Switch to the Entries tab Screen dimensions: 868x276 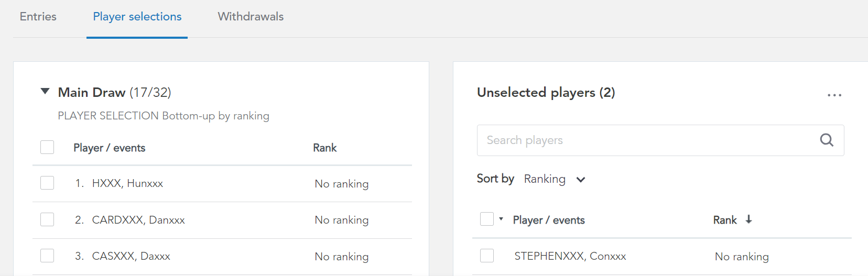tap(38, 17)
